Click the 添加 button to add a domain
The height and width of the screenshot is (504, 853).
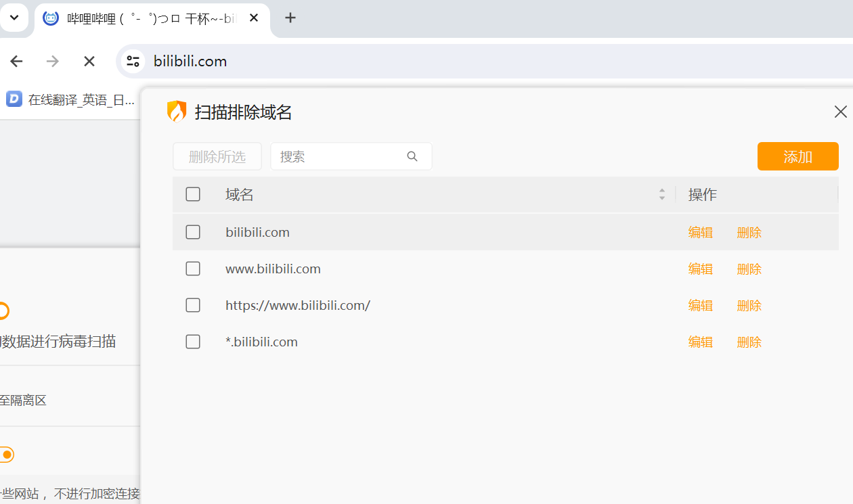click(x=797, y=156)
